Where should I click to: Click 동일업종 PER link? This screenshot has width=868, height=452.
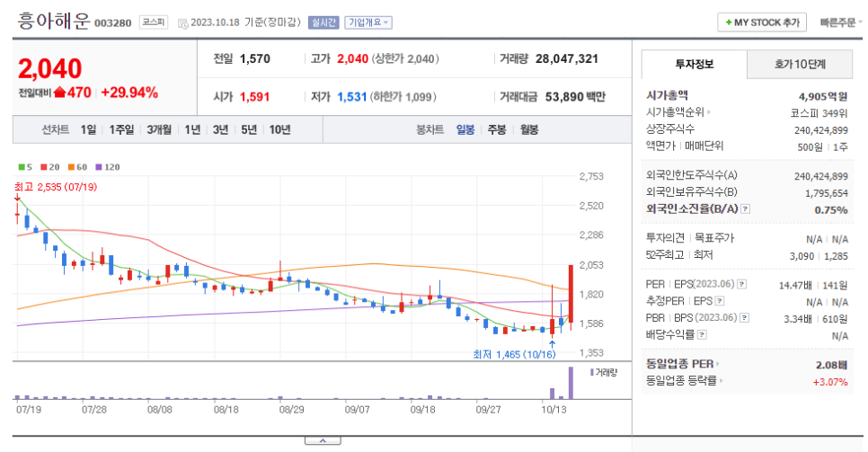679,364
